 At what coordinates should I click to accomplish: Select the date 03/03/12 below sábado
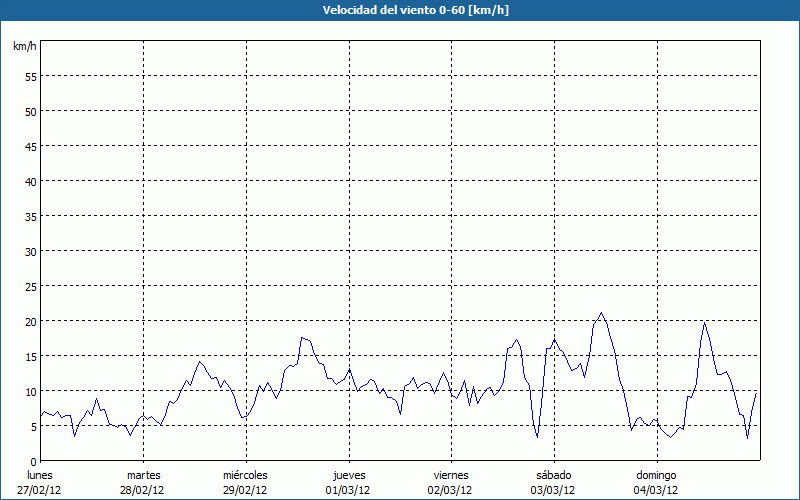click(x=553, y=490)
